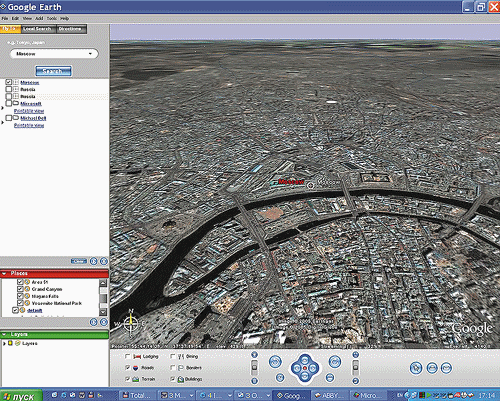Click the email button in navigation panel
Image resolution: width=500 pixels, height=401 pixels.
tap(446, 368)
